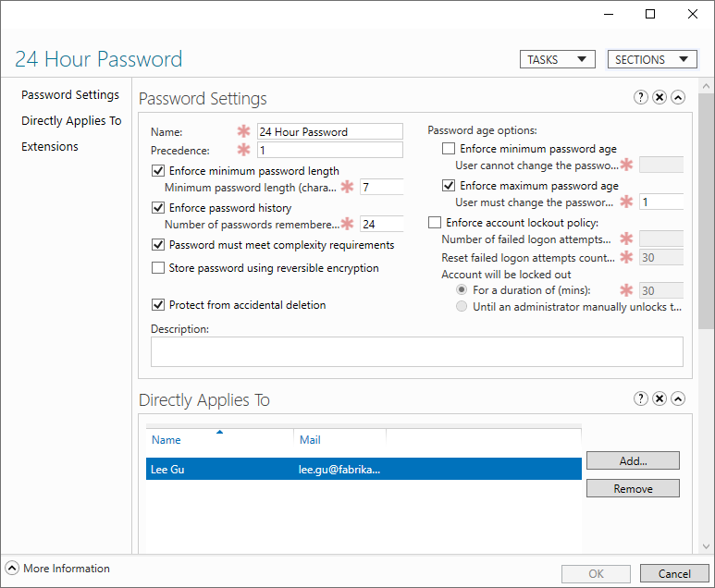Screen dimensions: 715x588
Task: Expand More Information at bottom left
Action: click(x=12, y=569)
